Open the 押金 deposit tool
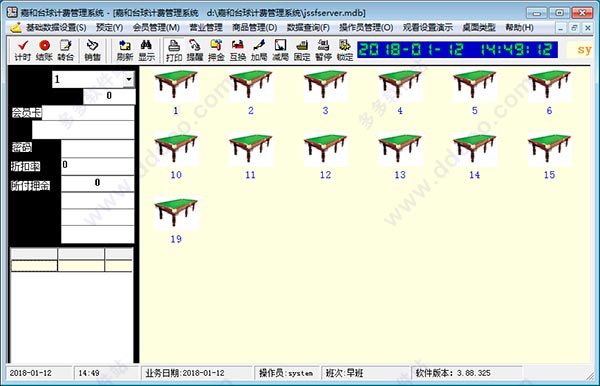The height and width of the screenshot is (386, 600). 216,50
